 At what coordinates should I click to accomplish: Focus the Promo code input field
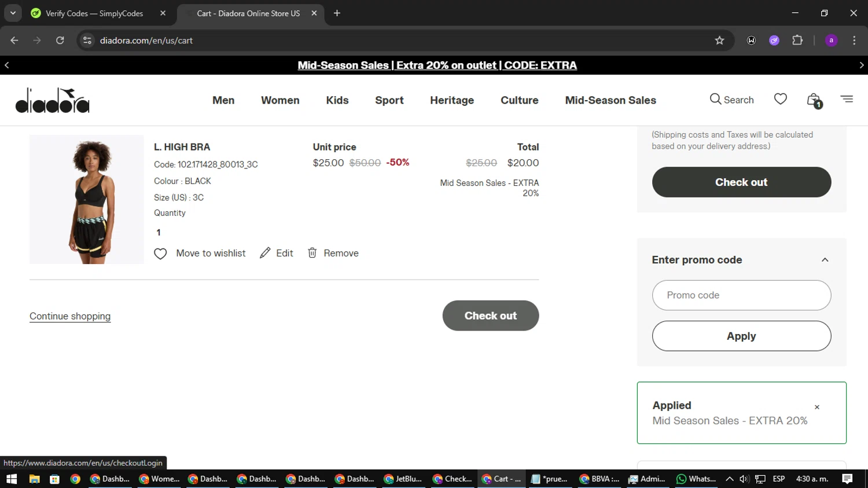click(741, 295)
